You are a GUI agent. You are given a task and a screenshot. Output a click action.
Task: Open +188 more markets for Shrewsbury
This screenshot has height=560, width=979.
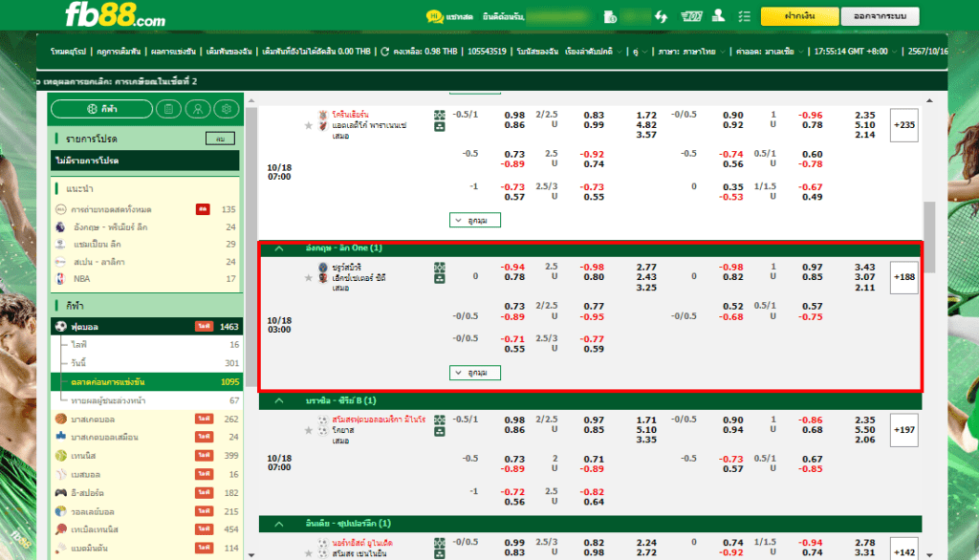pyautogui.click(x=903, y=277)
